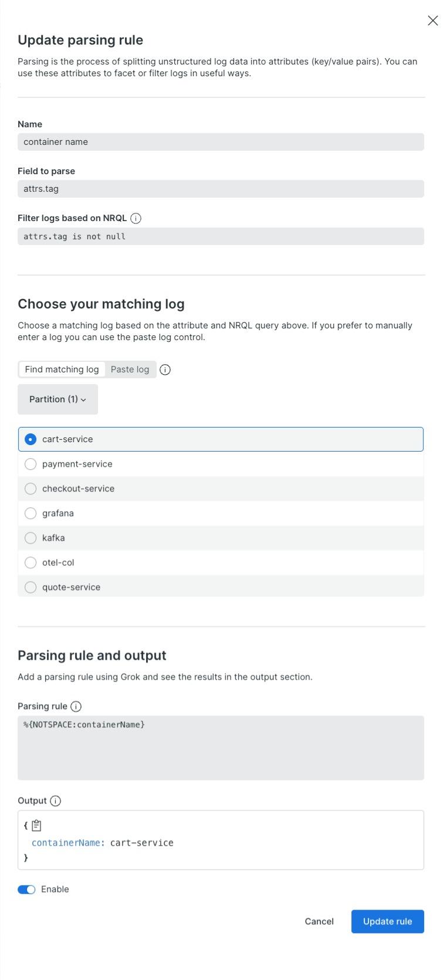Screen dimensions: 447x980
Task: Click the Output info icon
Action: pos(57,800)
